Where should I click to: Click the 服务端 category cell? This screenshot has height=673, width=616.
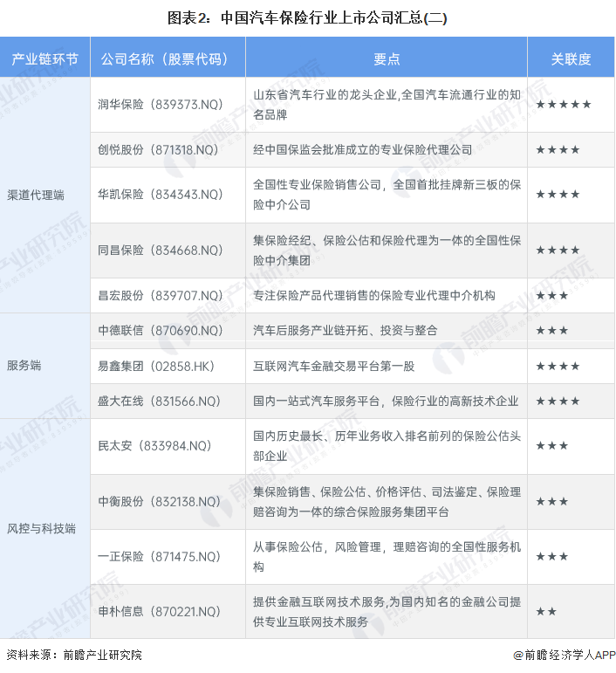pos(24,366)
